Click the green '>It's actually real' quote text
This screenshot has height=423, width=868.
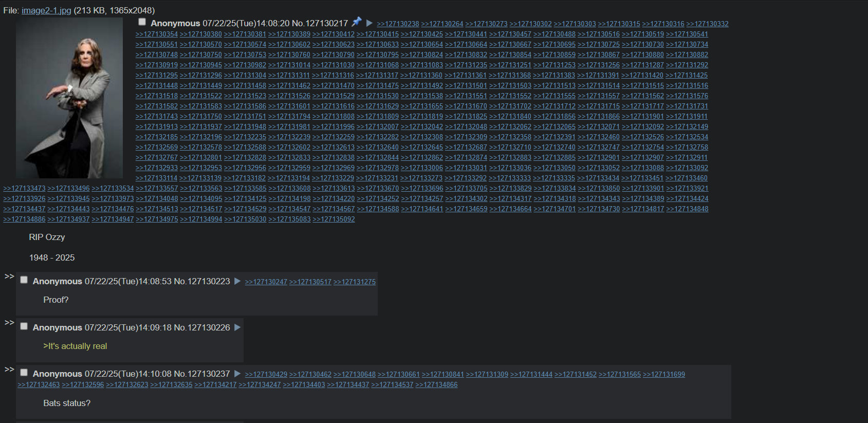[x=75, y=346]
